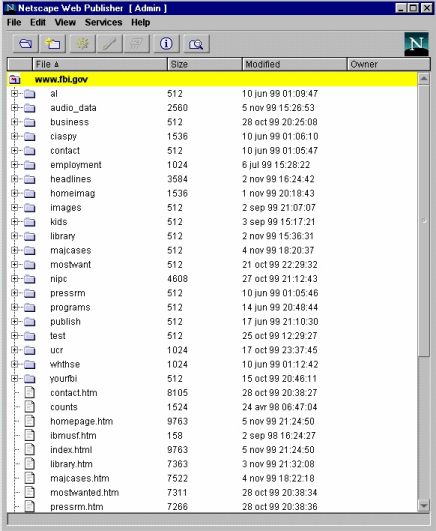Expand the library folder node

pyautogui.click(x=14, y=236)
